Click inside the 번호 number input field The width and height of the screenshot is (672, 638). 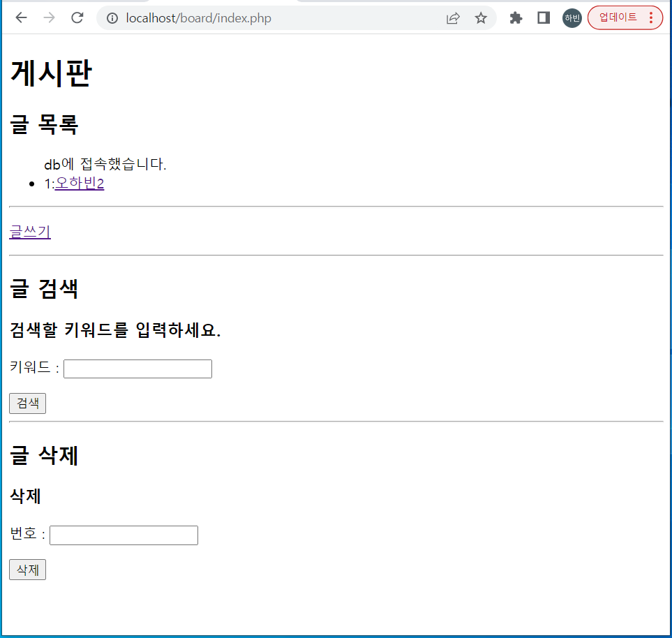[123, 535]
